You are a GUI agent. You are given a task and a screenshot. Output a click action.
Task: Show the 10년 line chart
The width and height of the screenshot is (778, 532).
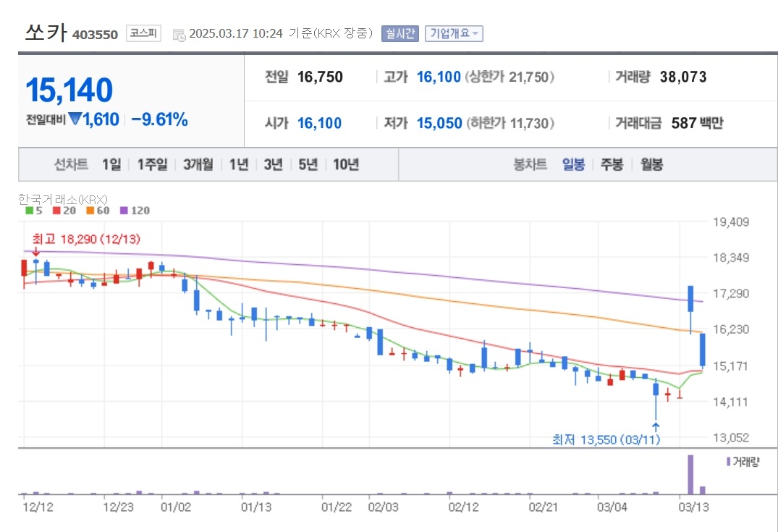click(345, 164)
